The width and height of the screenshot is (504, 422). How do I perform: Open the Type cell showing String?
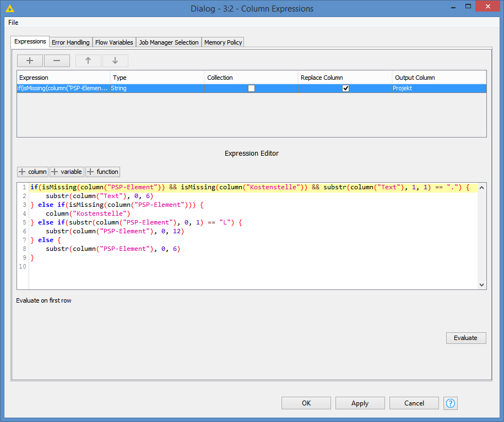click(157, 88)
